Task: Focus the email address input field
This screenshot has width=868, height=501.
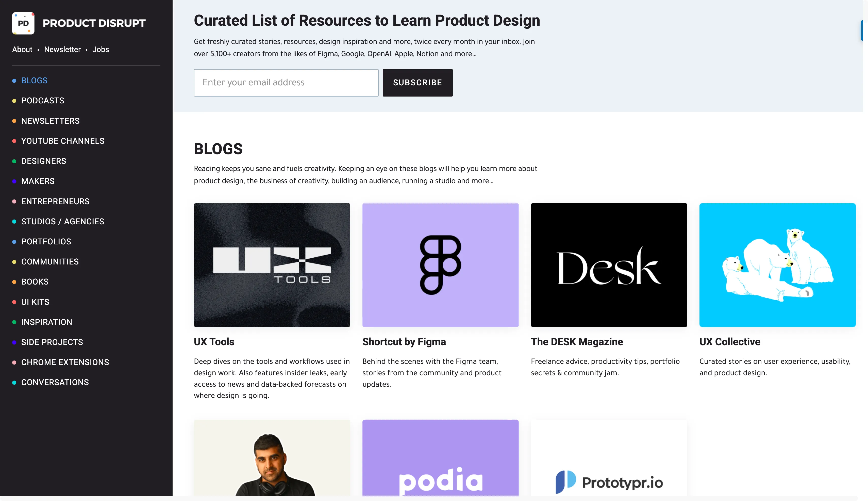Action: [x=286, y=83]
